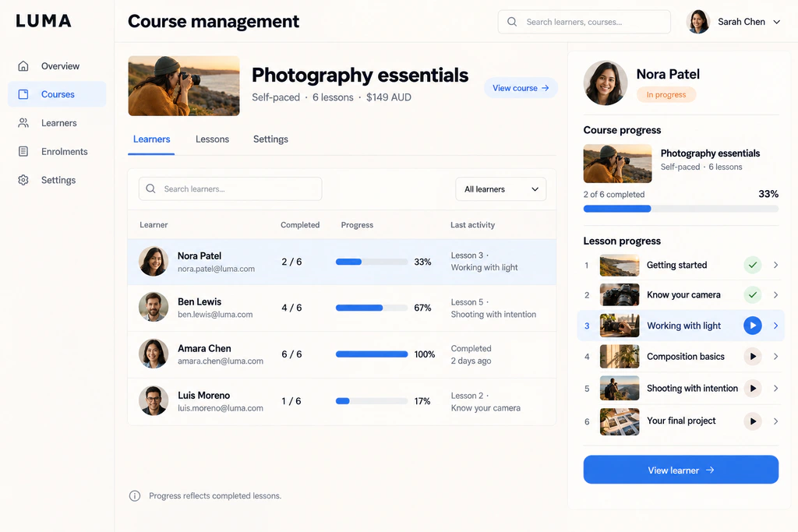This screenshot has height=532, width=798.
Task: Click Nora Patel's 33% progress bar in table
Action: 372,262
